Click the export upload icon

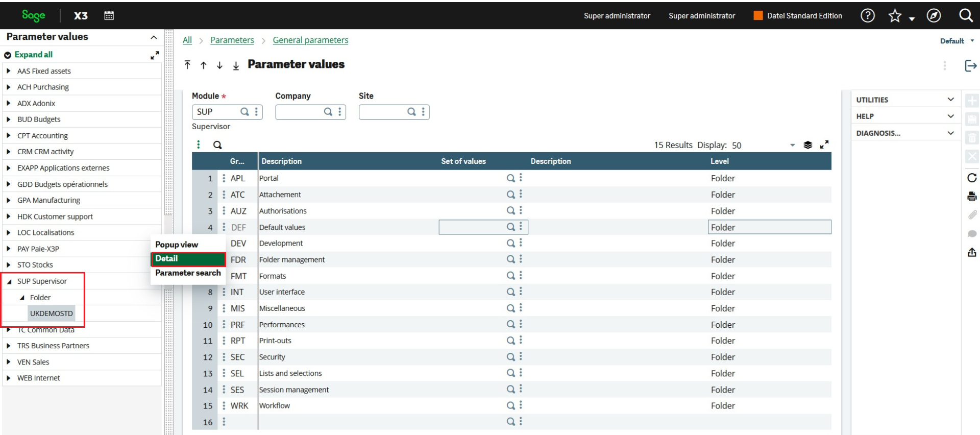(x=972, y=252)
